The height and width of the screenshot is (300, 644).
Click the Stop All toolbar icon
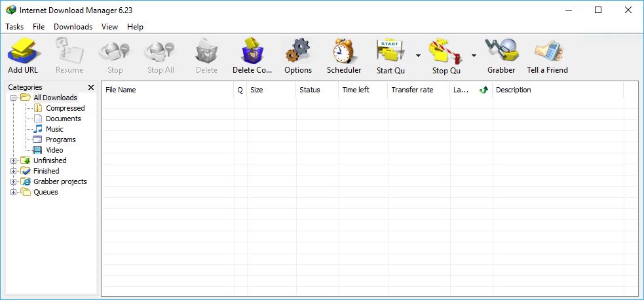tap(161, 50)
